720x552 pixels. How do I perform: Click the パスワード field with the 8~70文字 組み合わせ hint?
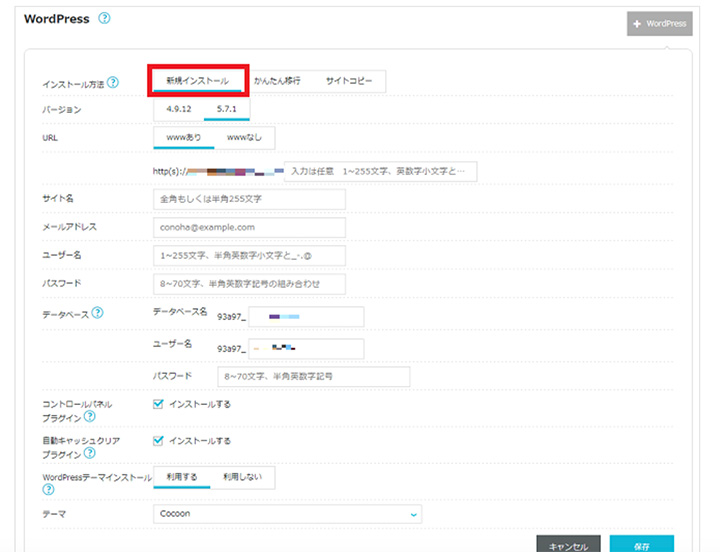coord(249,284)
